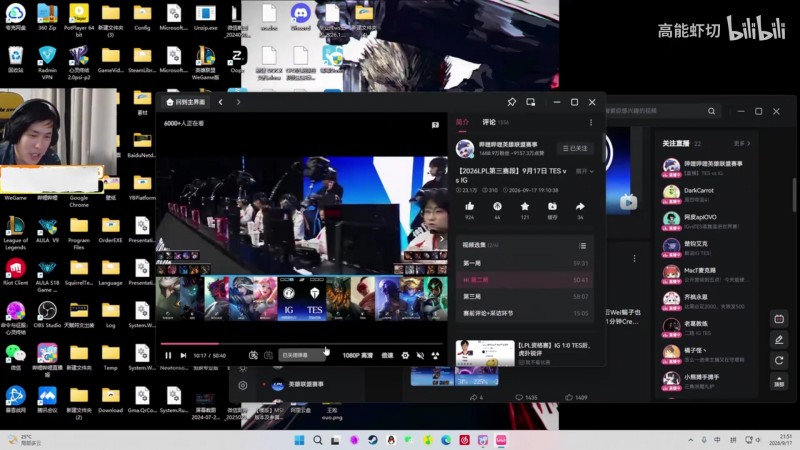Viewport: 800px width, 450px height.
Task: Click the fullscreen icon in the player
Action: point(435,356)
